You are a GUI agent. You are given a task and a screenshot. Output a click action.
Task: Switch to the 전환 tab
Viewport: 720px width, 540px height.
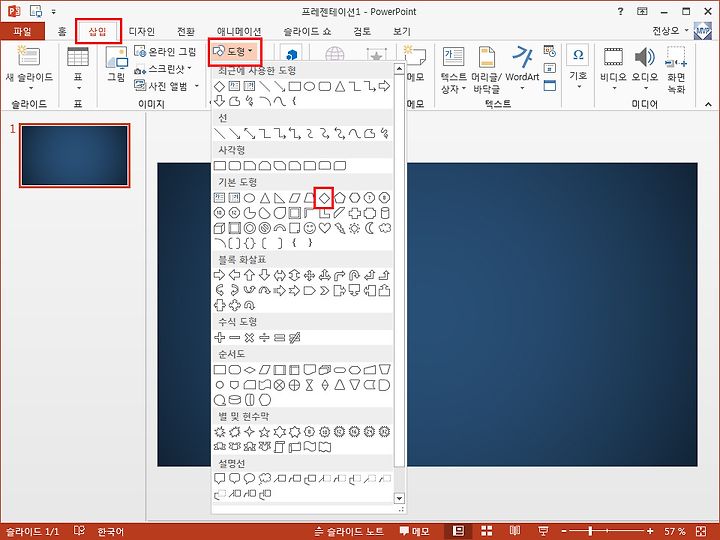(x=186, y=31)
